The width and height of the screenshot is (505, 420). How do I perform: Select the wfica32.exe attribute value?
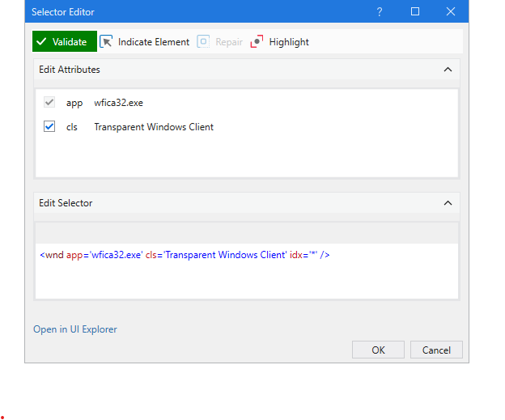118,103
